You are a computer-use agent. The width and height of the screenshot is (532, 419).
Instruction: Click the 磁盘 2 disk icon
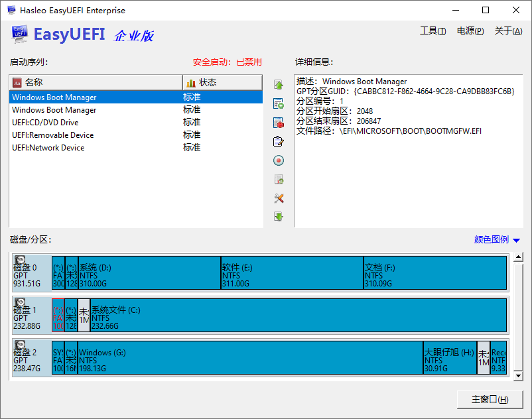20,345
